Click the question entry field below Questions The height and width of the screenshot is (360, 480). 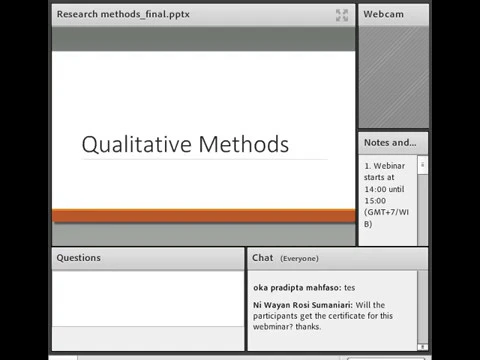[x=148, y=338]
